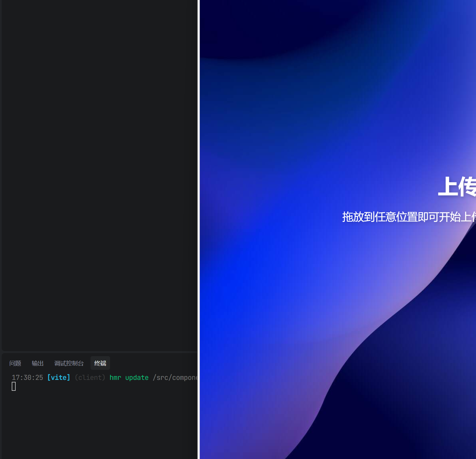The image size is (476, 459).
Task: Click the grey (client) text in terminal
Action: (x=90, y=378)
